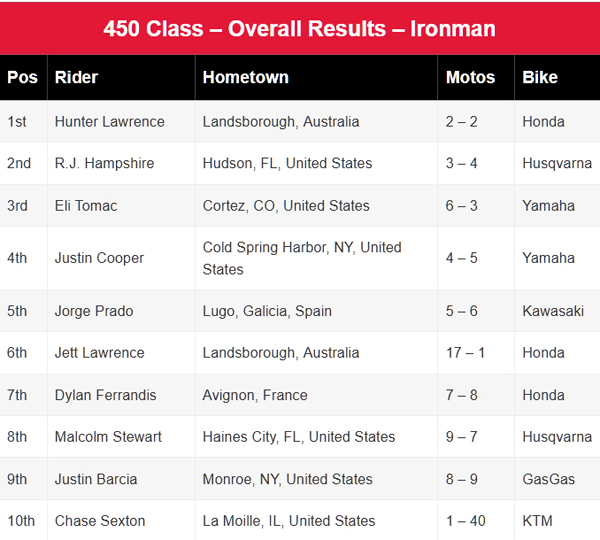Click the Pos column header

click(22, 77)
